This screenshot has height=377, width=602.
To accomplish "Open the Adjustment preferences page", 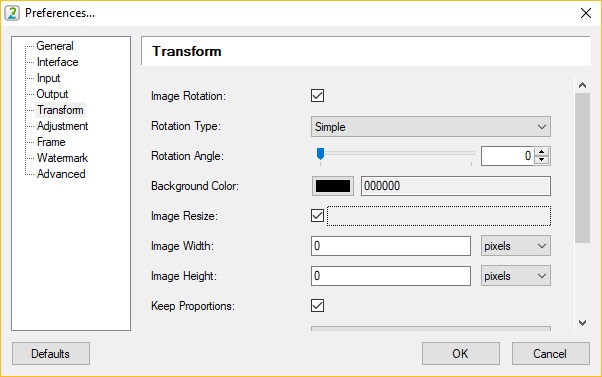I will click(x=62, y=126).
